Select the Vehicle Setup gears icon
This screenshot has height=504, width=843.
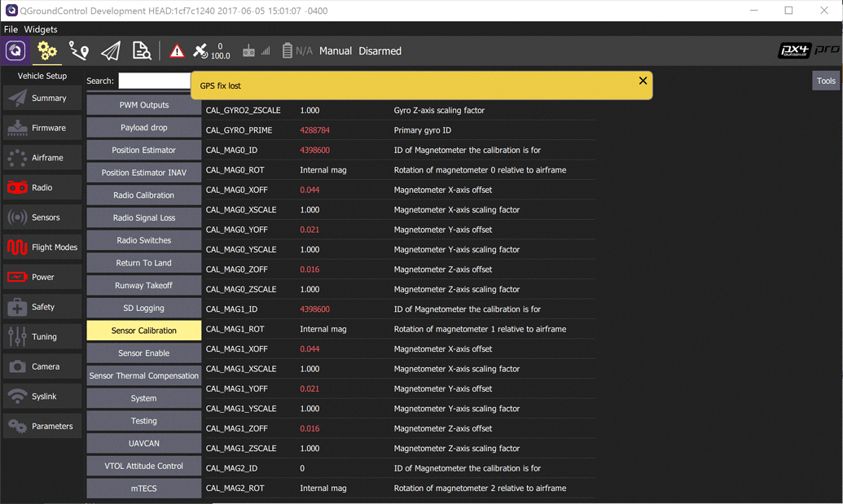click(46, 51)
